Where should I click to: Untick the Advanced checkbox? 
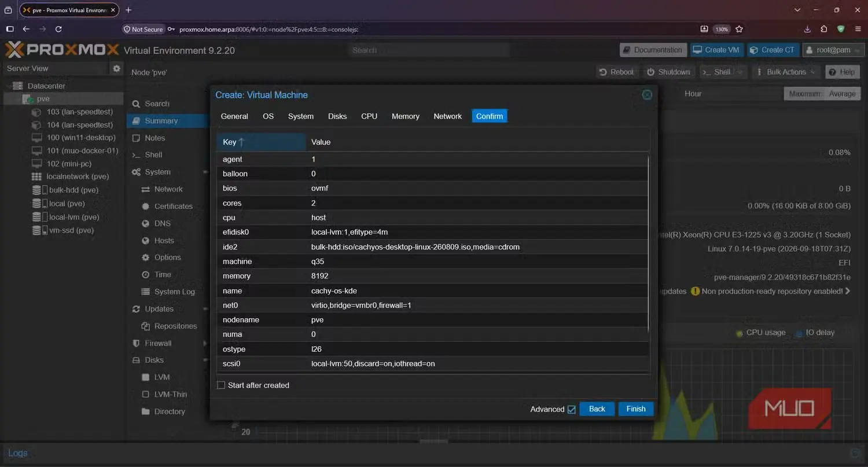(x=572, y=409)
